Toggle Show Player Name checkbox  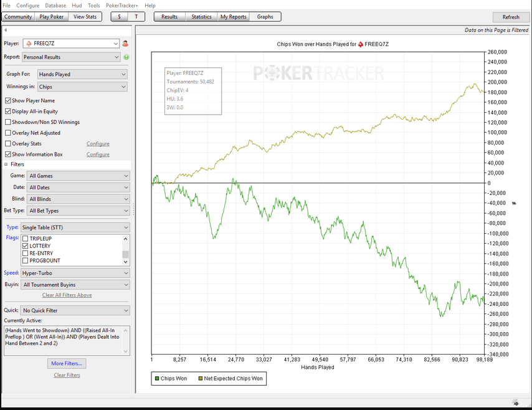pos(8,100)
